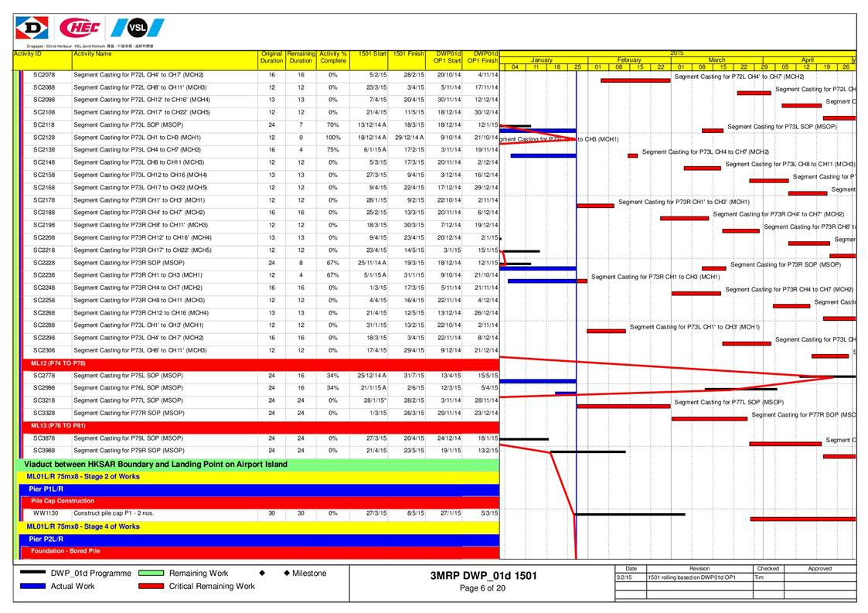
Task: Click activity ID SC3968
Action: 44,451
